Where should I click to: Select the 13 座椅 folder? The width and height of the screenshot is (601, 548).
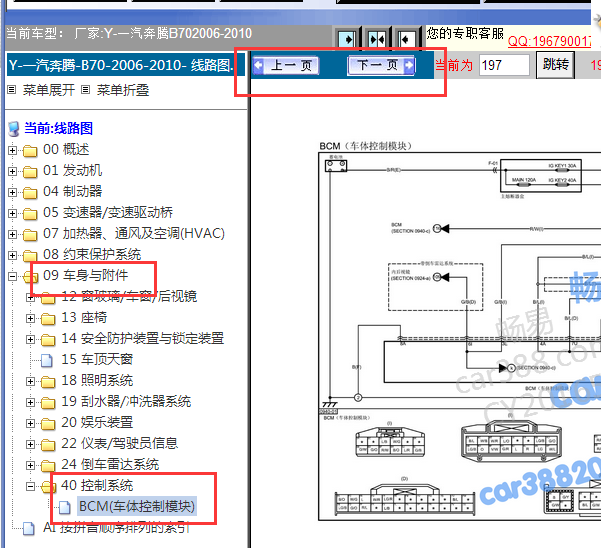tap(84, 317)
